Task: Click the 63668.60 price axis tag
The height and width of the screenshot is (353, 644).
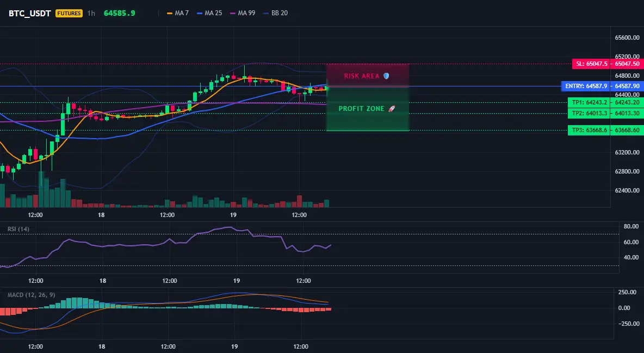Action: click(627, 130)
